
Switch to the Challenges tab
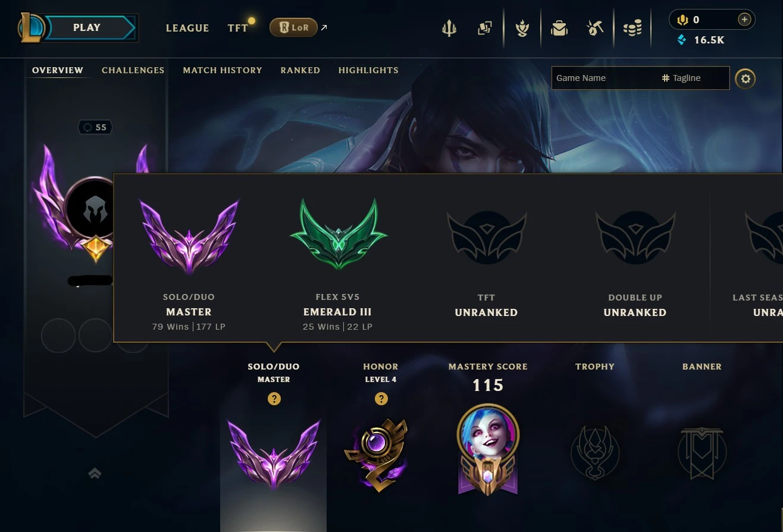(x=133, y=70)
